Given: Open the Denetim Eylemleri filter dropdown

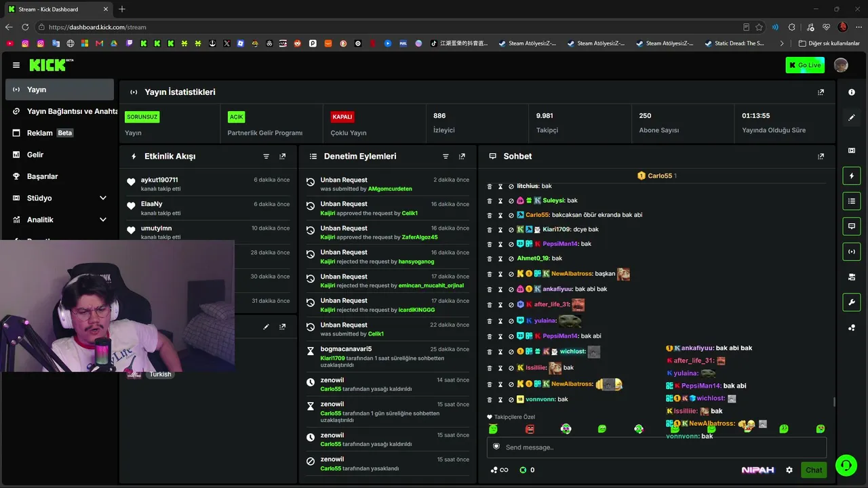Looking at the screenshot, I should [x=446, y=157].
